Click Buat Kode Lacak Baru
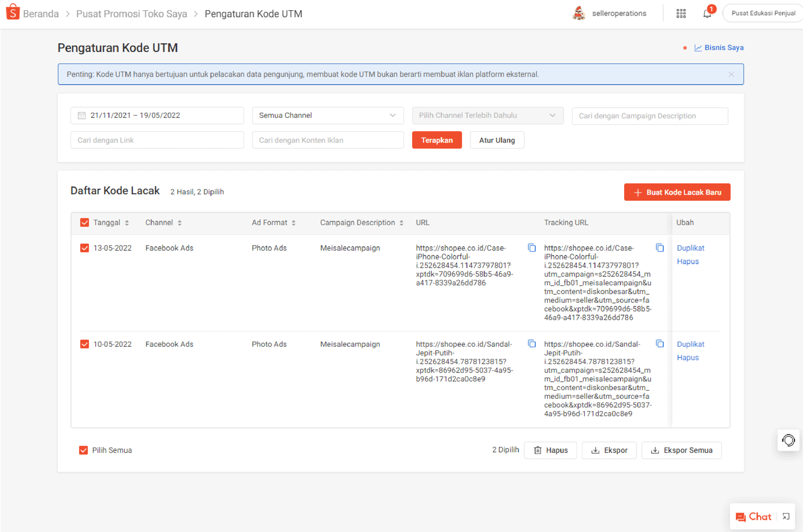 click(x=677, y=192)
